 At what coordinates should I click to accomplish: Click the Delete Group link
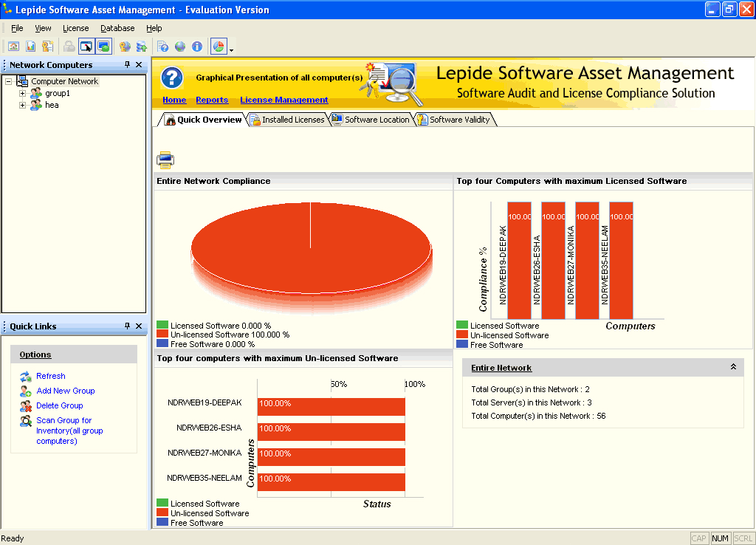[60, 405]
